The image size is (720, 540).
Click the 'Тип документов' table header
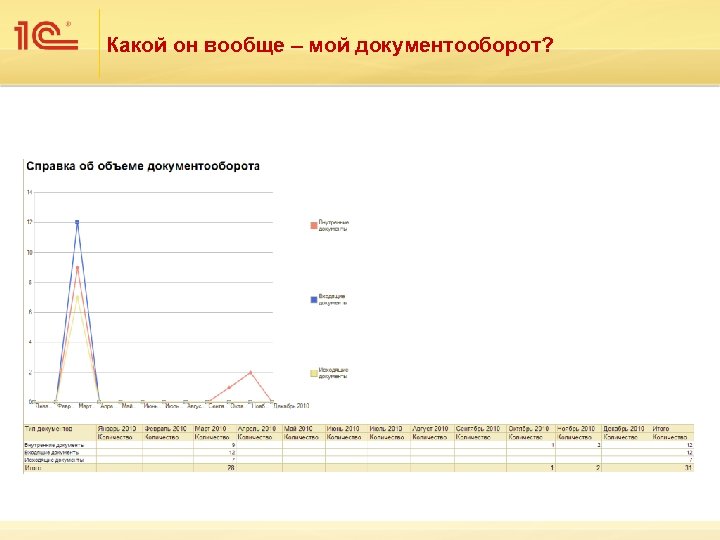pyautogui.click(x=48, y=428)
